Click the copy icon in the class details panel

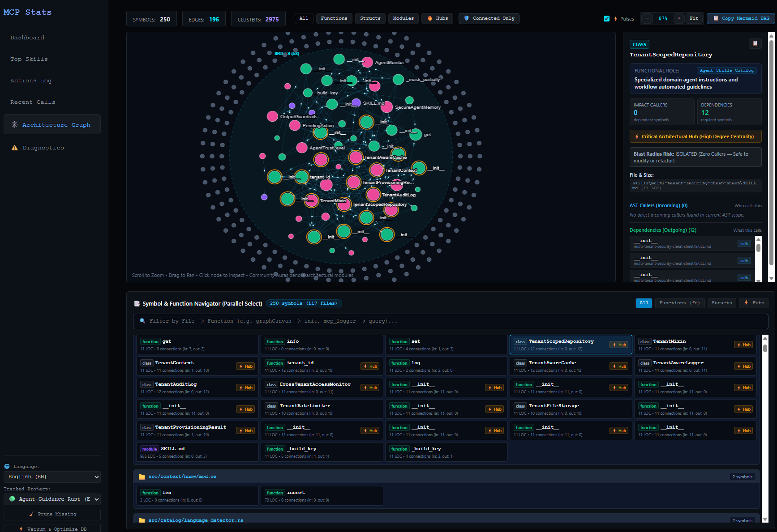point(755,43)
